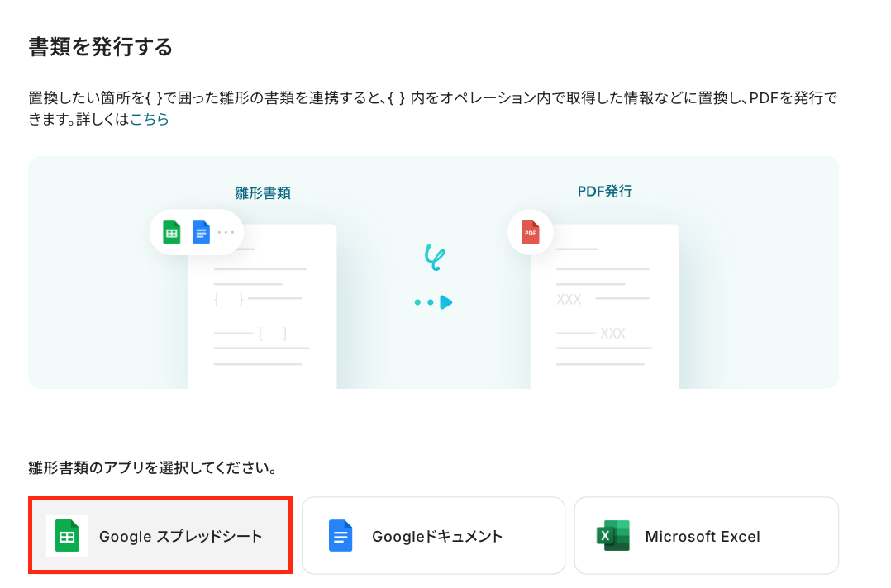Click the PDF発行 label in the diagram
Screen dimensions: 891x588
(605, 192)
